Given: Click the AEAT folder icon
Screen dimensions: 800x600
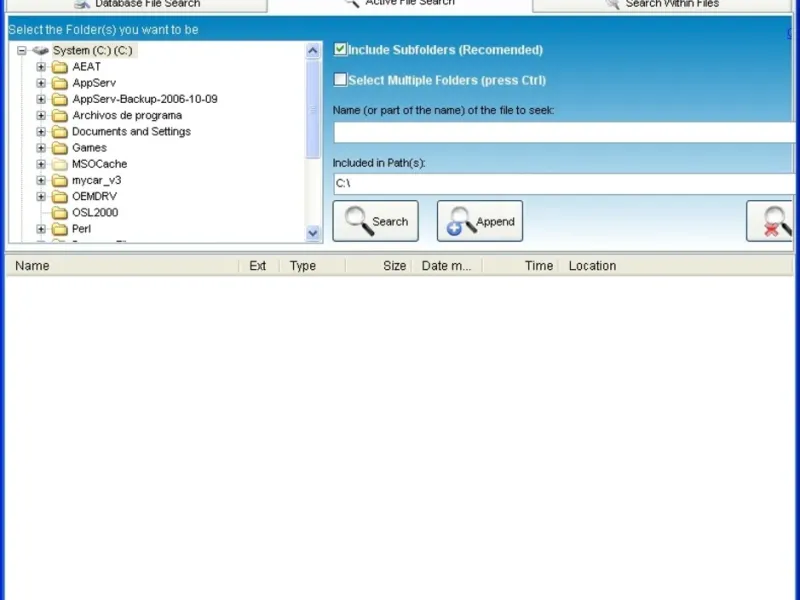Looking at the screenshot, I should pos(60,67).
